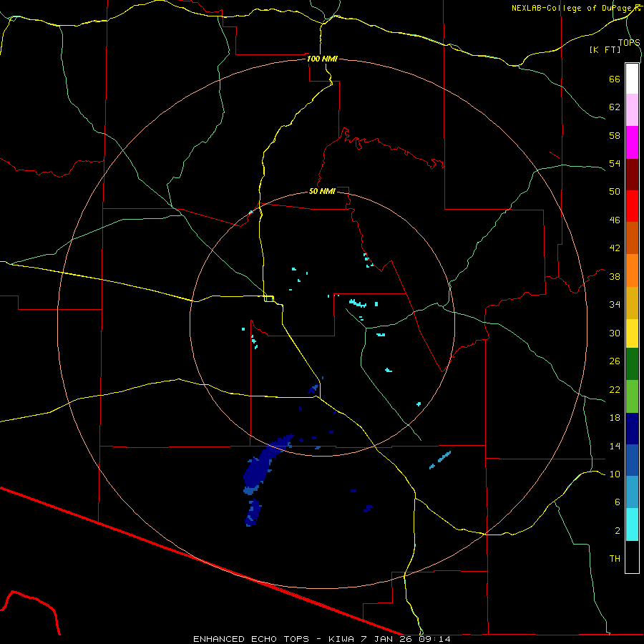Click the 6 value on the legend
The width and height of the screenshot is (644, 644).
(x=618, y=502)
